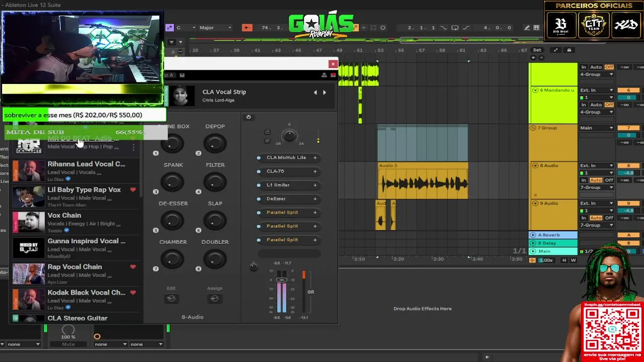Toggle bypass dot on L1 limiter

tap(259, 185)
